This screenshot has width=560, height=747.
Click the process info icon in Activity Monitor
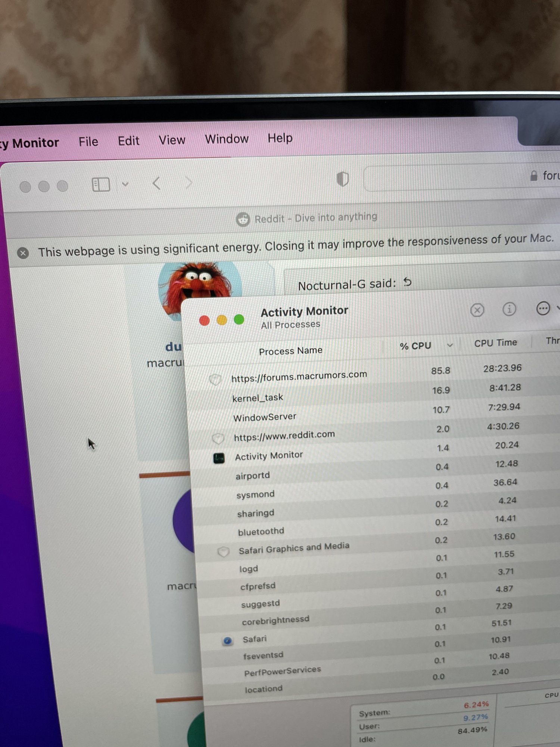[x=509, y=309]
